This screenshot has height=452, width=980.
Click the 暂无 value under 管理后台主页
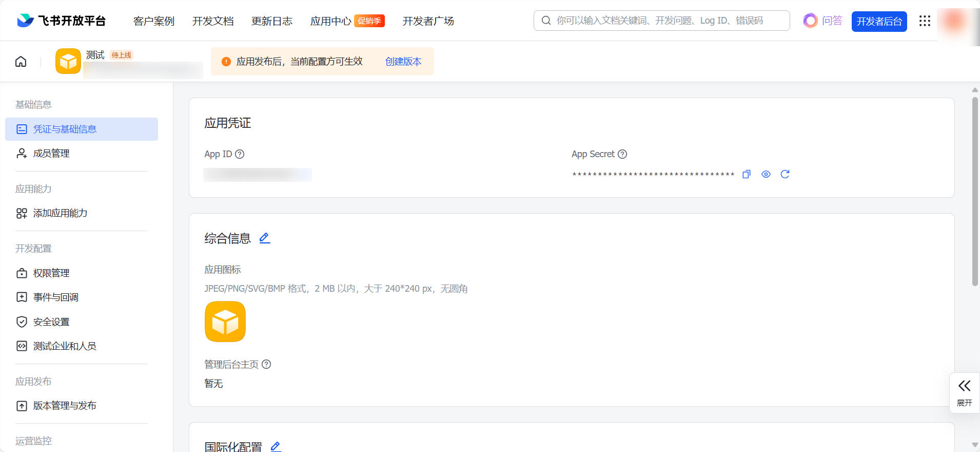(213, 384)
